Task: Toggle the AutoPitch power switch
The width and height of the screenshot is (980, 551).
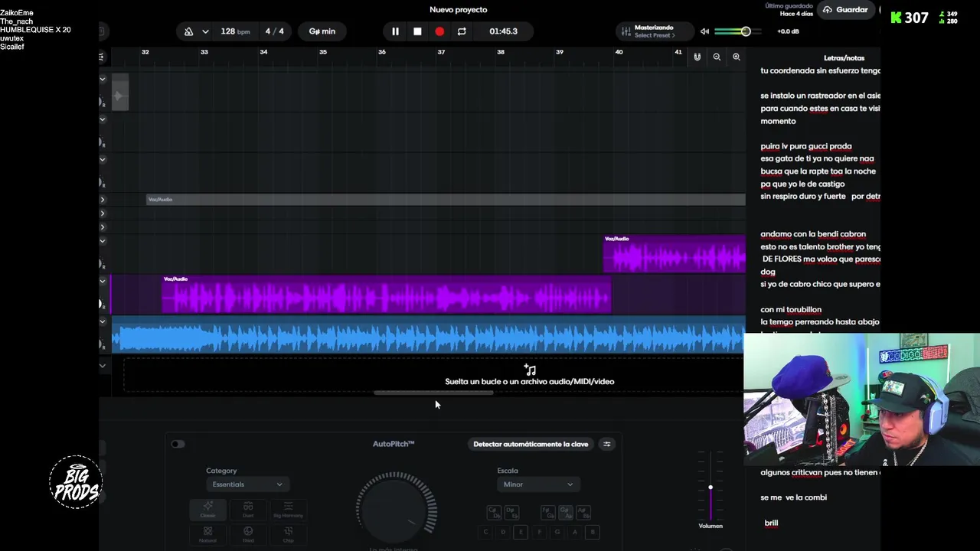Action: click(178, 444)
